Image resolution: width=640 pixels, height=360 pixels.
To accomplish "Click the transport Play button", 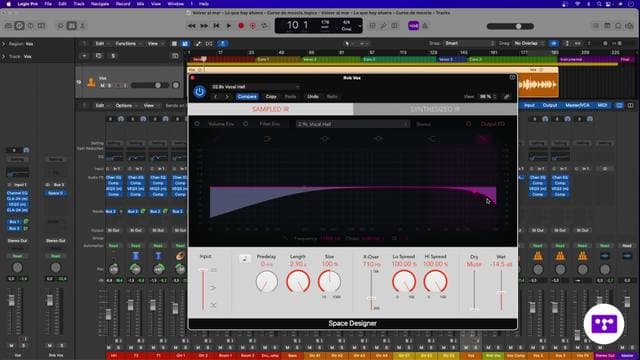I will coord(229,26).
